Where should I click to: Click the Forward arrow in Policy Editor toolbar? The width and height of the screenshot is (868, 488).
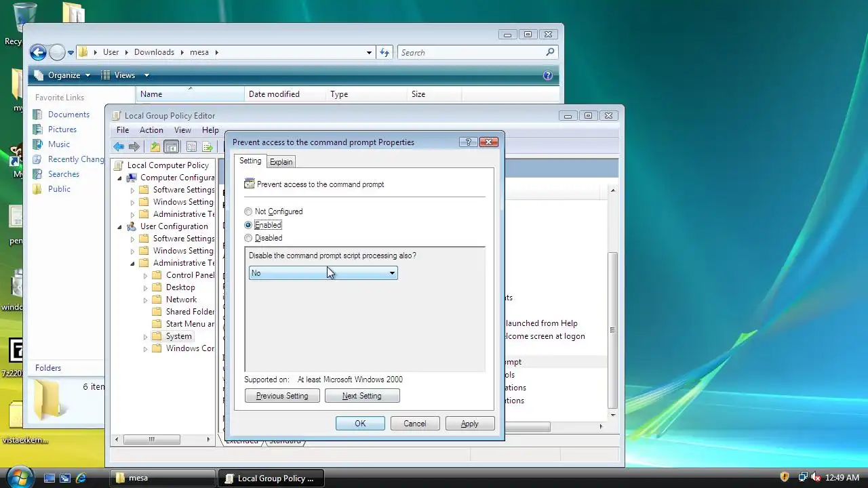click(x=134, y=146)
